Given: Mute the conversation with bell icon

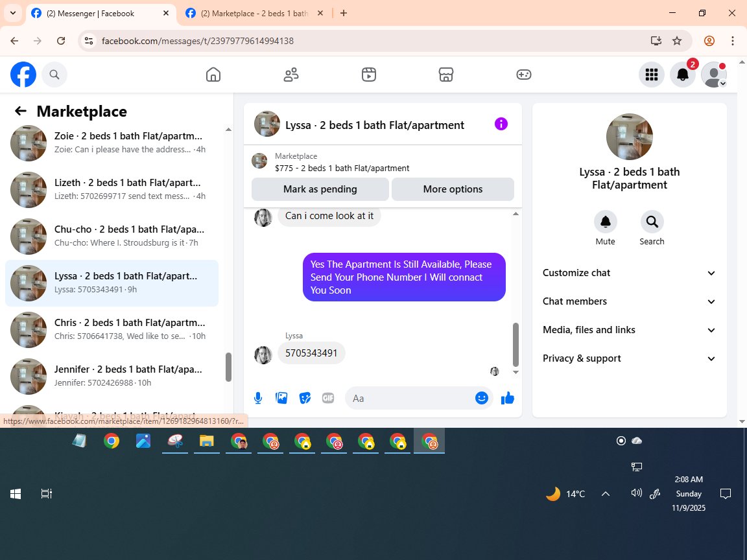Looking at the screenshot, I should coord(606,222).
